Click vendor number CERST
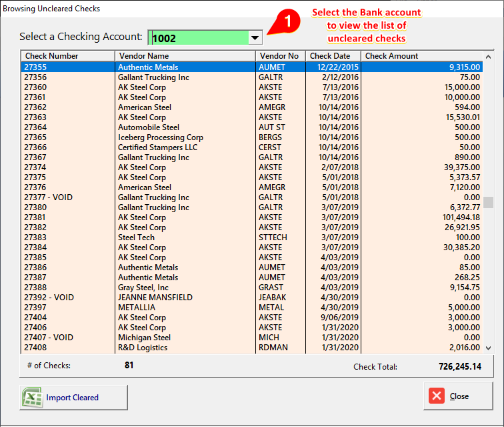This screenshot has width=504, height=427. [x=270, y=147]
